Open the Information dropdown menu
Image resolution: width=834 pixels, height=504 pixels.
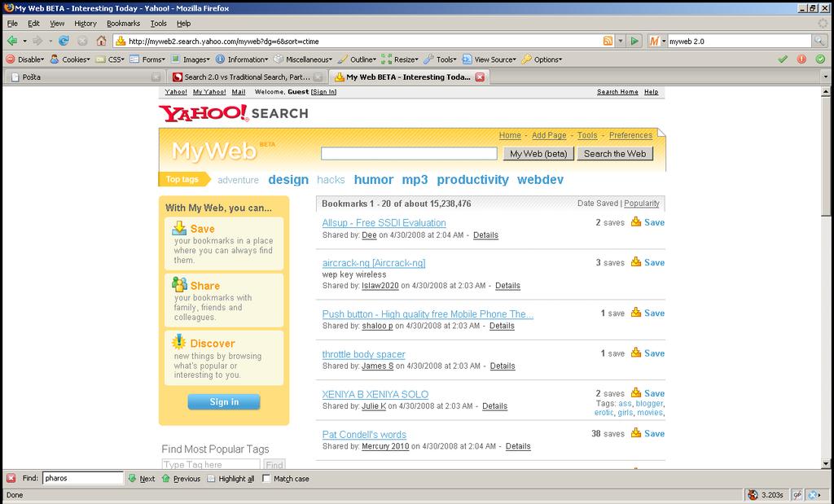242,59
